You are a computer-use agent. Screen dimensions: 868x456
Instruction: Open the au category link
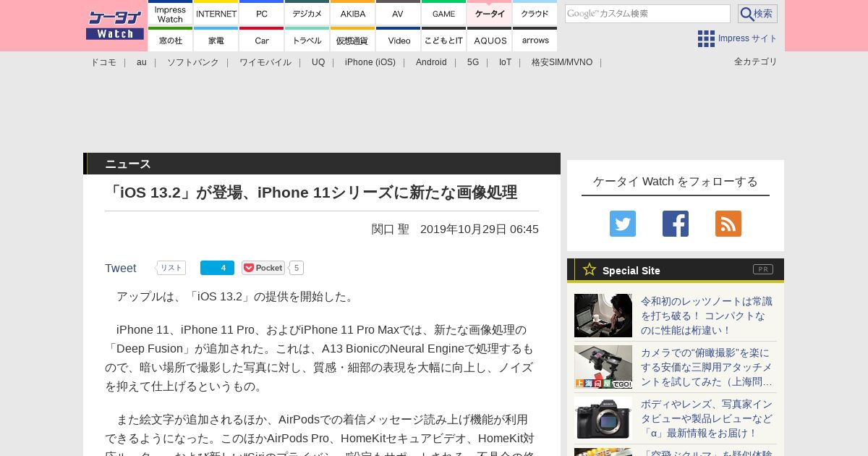(142, 62)
